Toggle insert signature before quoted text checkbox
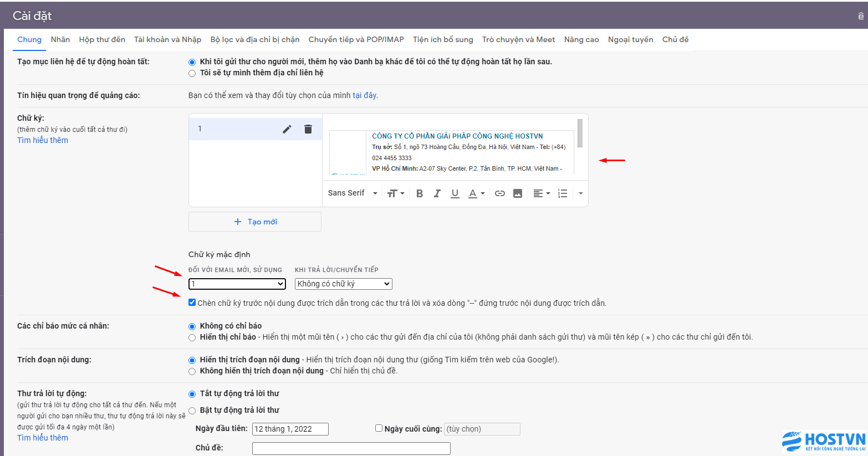The width and height of the screenshot is (868, 456). pyautogui.click(x=192, y=303)
